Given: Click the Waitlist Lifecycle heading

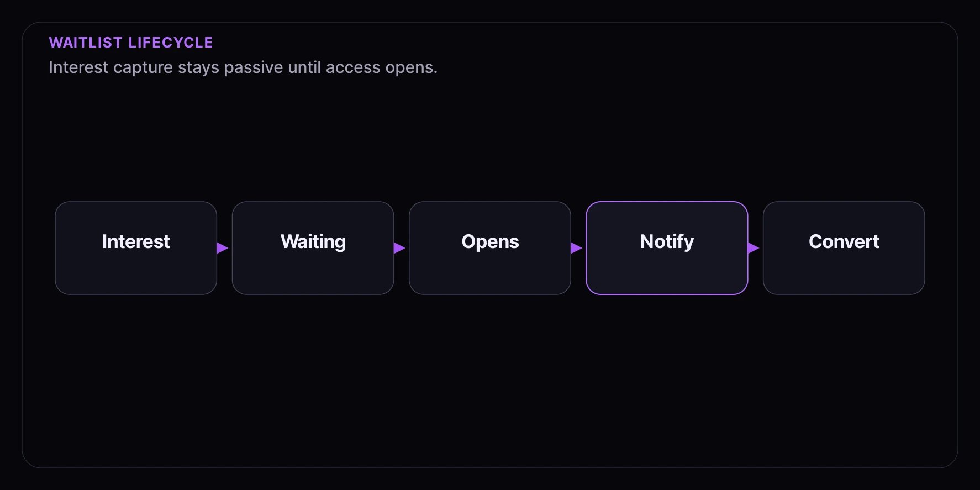Looking at the screenshot, I should [x=131, y=43].
